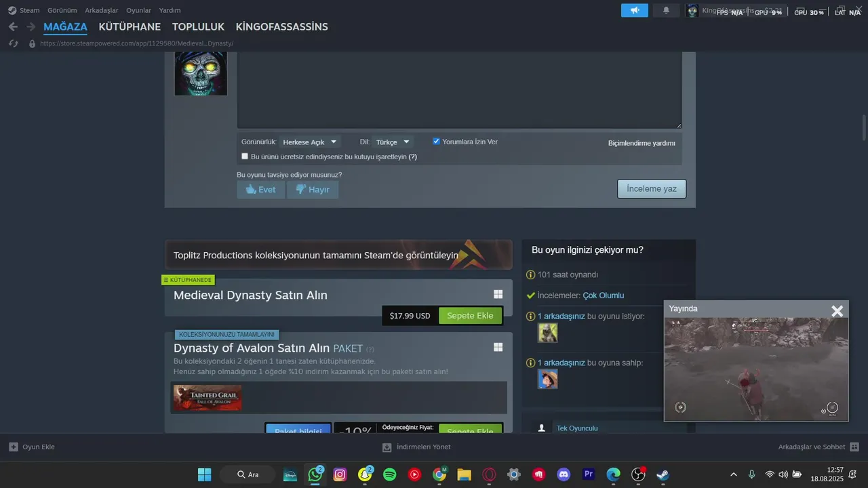Open OBS Studio from the taskbar
This screenshot has width=868, height=488.
click(638, 474)
